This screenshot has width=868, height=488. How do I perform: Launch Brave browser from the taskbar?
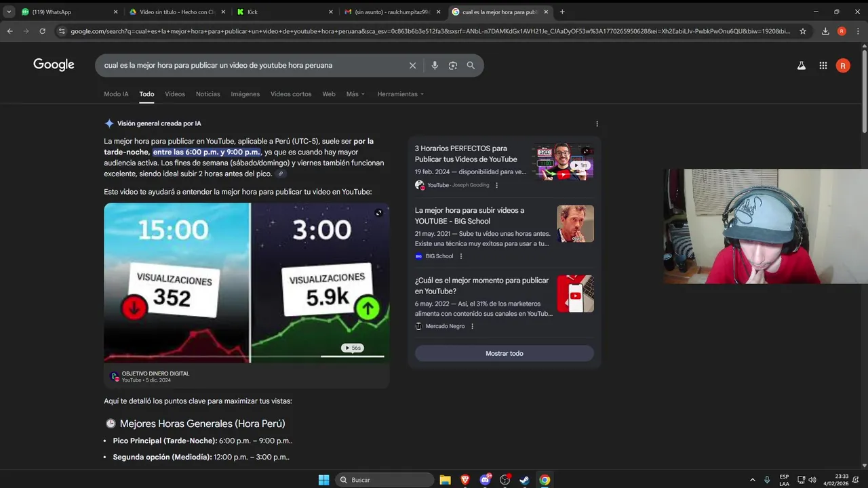tap(465, 480)
